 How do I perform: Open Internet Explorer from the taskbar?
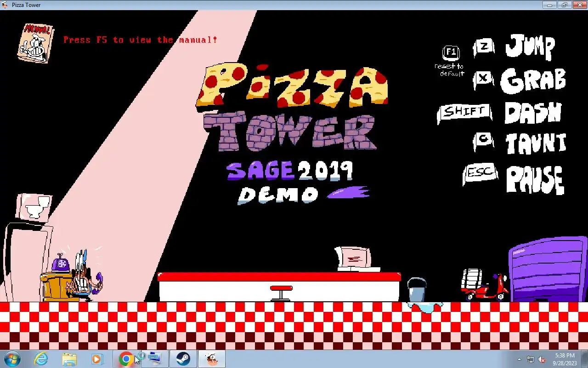[41, 359]
